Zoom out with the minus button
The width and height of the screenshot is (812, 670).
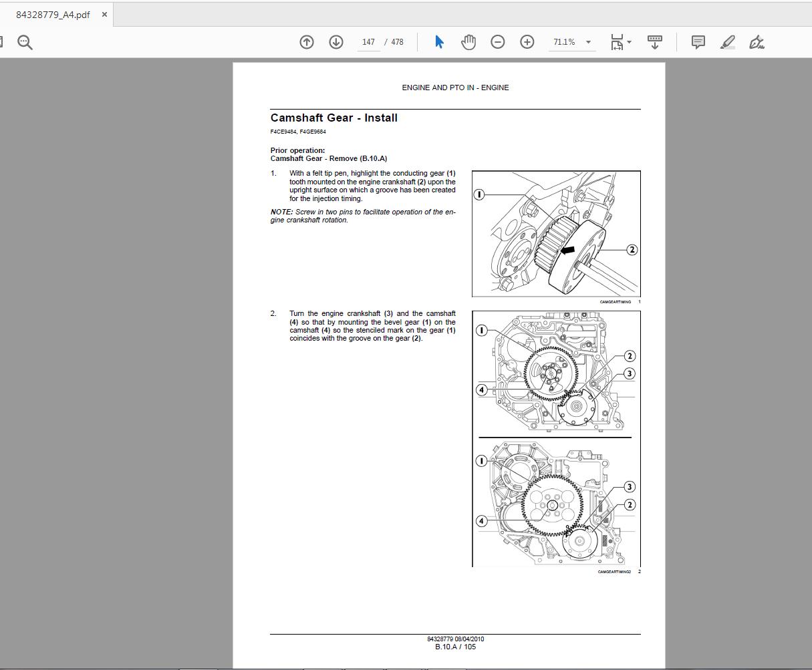click(x=498, y=42)
